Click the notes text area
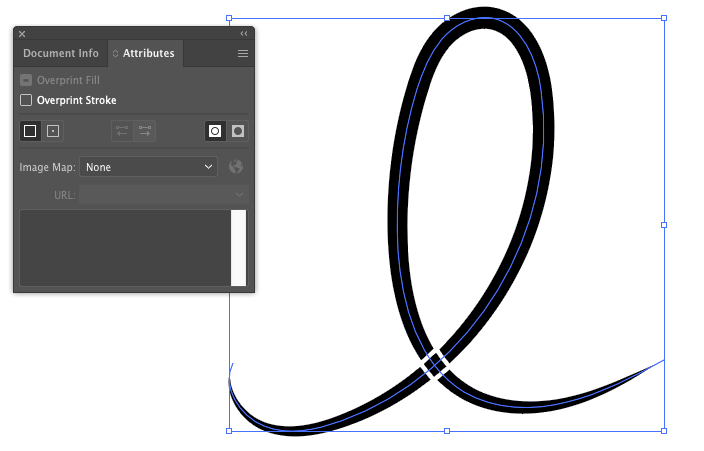The height and width of the screenshot is (451, 704). (x=125, y=248)
